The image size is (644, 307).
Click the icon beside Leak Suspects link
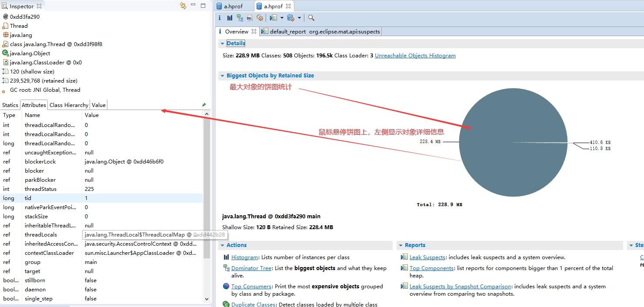[x=405, y=257]
